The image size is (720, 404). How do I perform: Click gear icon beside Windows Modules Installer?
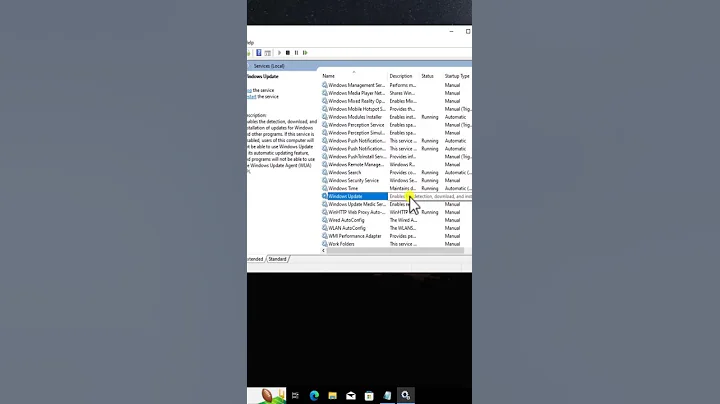(325, 117)
